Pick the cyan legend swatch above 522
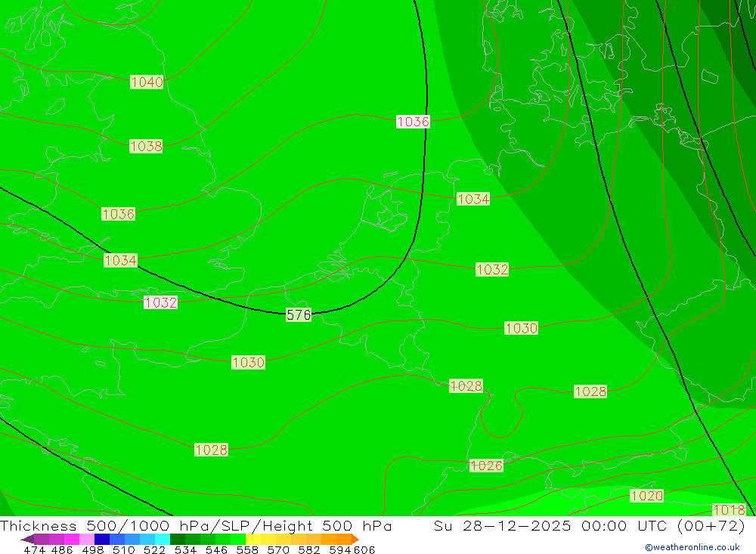Image resolution: width=756 pixels, height=554 pixels. (163, 539)
